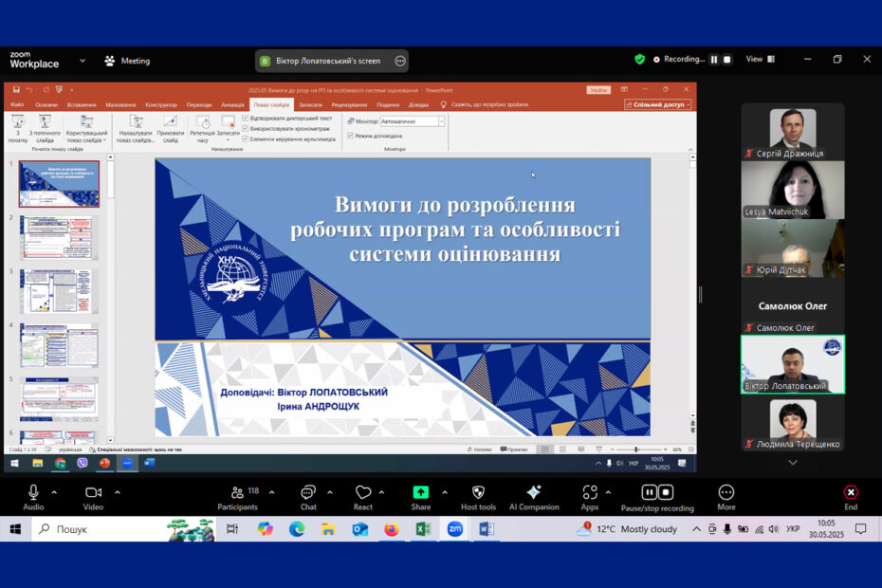Click the green Share screen button
This screenshot has width=882, height=588.
421,497
